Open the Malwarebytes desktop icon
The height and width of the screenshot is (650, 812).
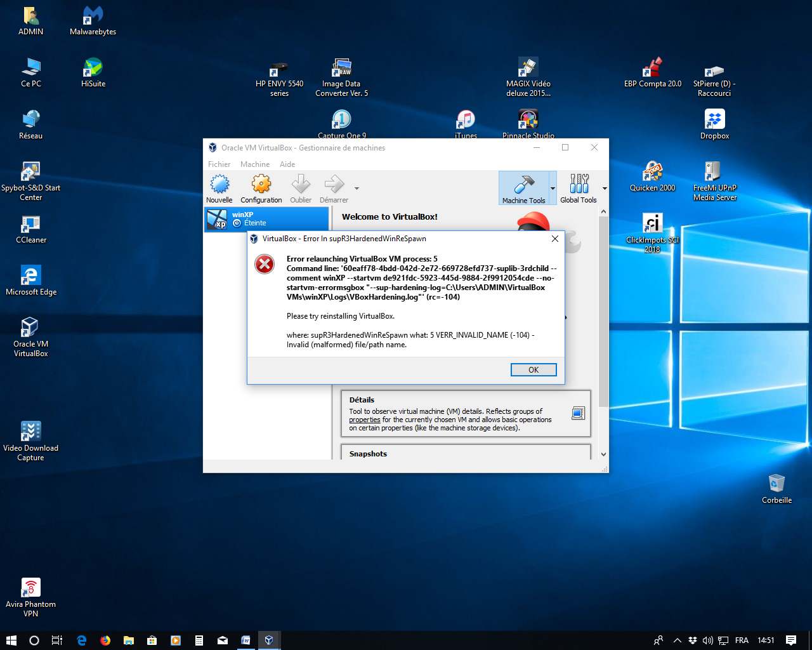(93, 21)
